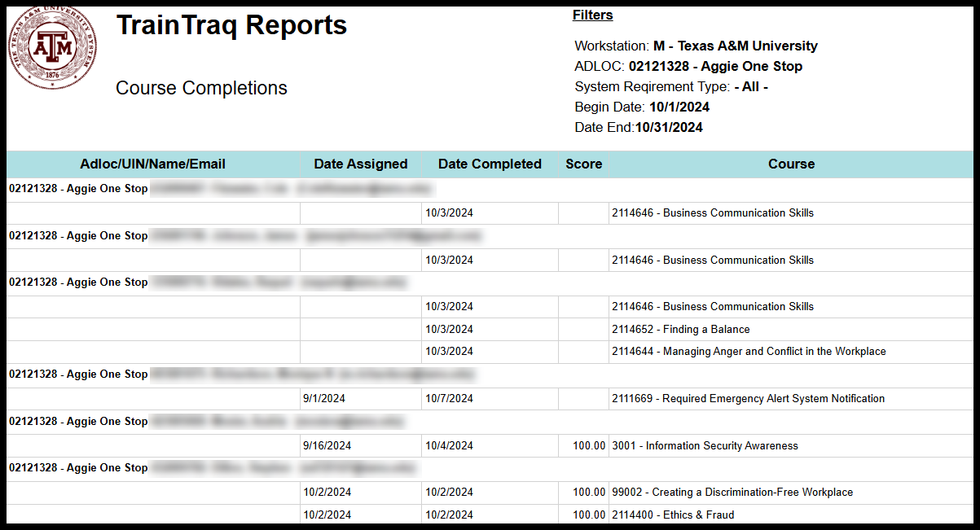
Task: Click the Date End value 10/31/2024
Action: (x=669, y=128)
